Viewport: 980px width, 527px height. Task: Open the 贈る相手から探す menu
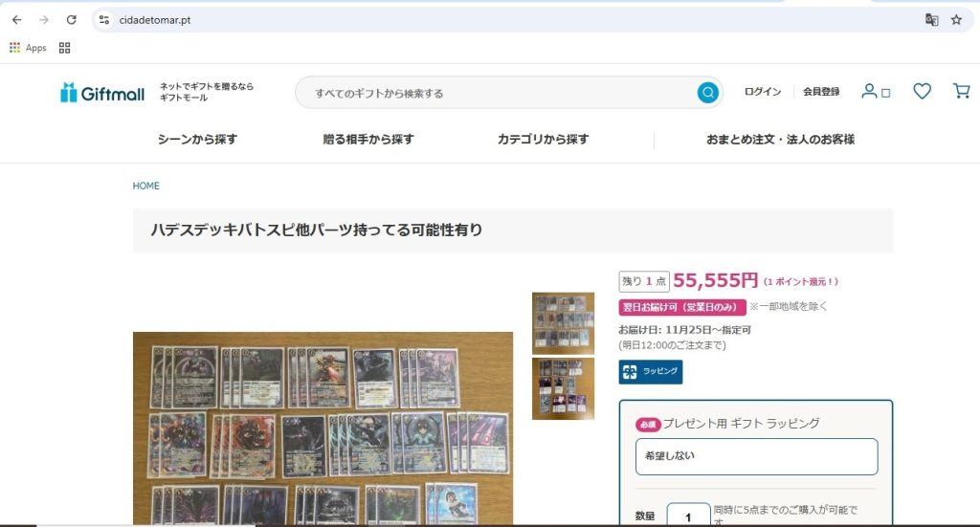(x=368, y=140)
